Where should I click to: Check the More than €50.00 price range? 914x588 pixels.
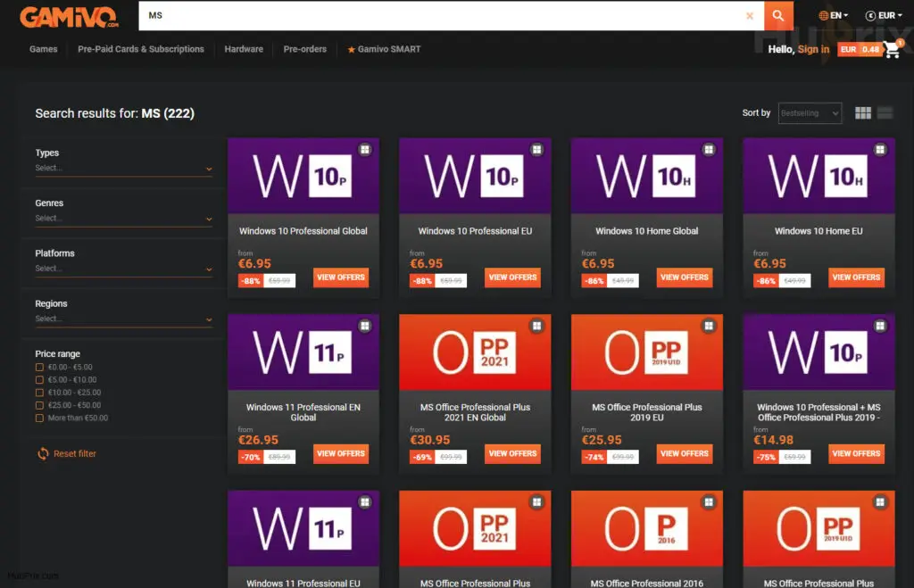click(x=39, y=418)
